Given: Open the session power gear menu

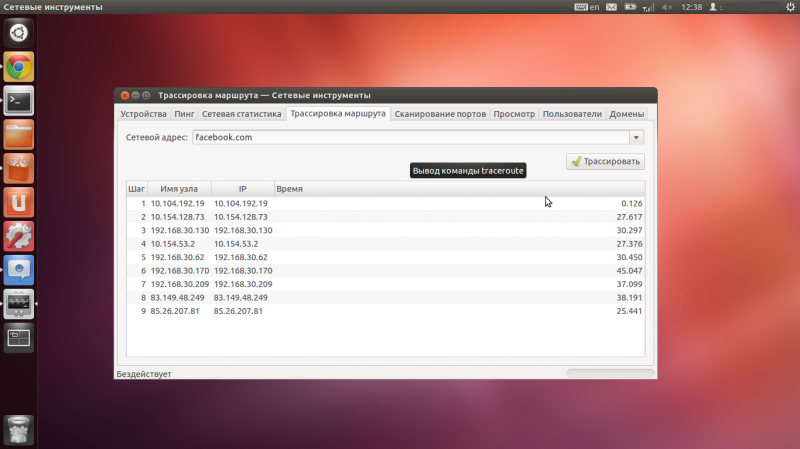Looking at the screenshot, I should coord(790,7).
